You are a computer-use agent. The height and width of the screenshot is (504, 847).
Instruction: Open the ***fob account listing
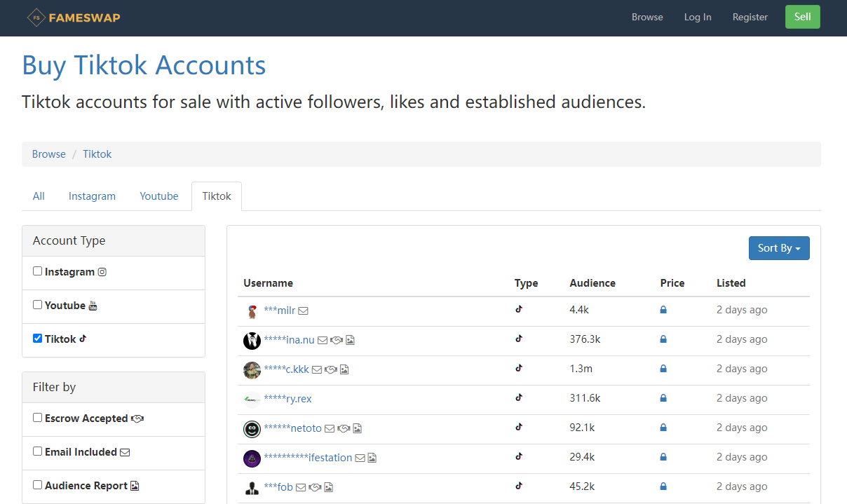[278, 487]
